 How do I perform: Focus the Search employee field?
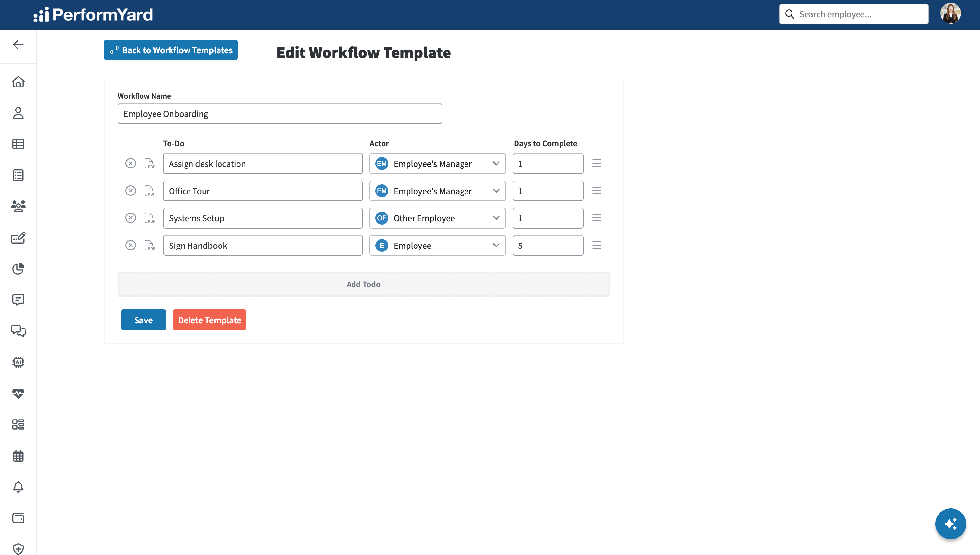[x=854, y=14]
